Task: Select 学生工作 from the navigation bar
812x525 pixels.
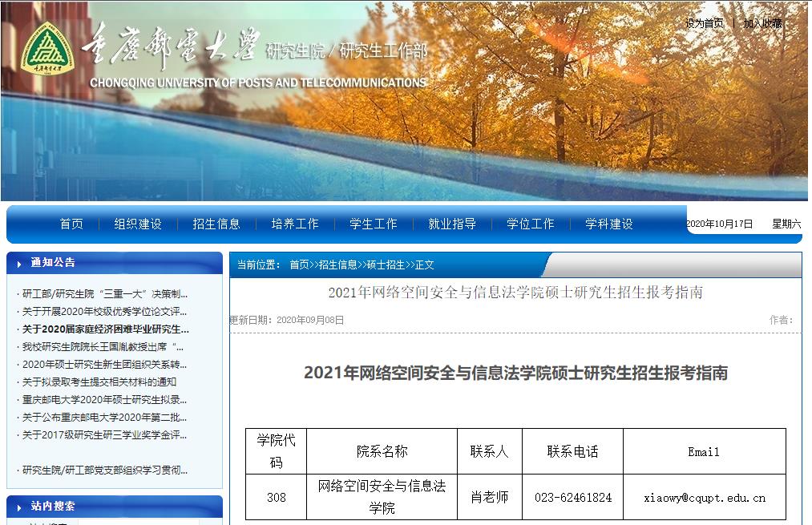Action: point(372,224)
